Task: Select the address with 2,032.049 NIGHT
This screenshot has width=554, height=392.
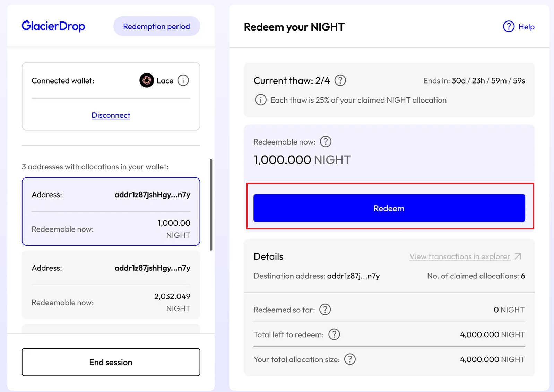Action: click(x=111, y=285)
